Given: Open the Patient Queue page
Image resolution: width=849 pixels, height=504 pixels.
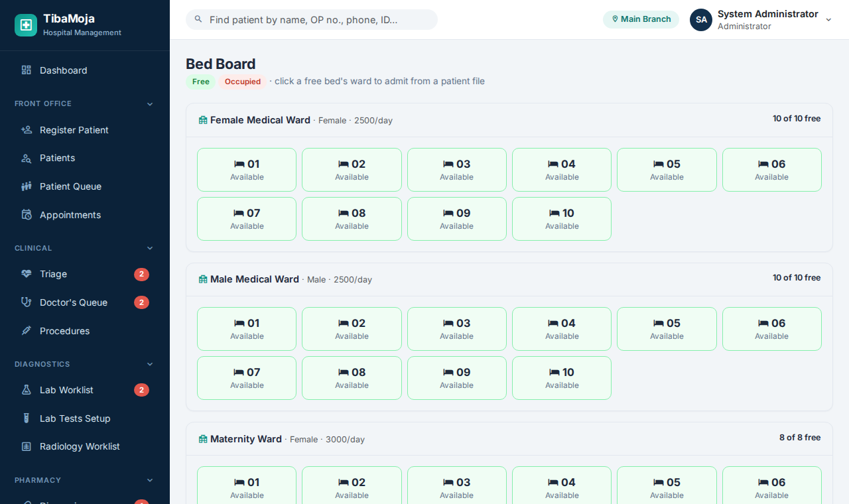Looking at the screenshot, I should [x=85, y=186].
